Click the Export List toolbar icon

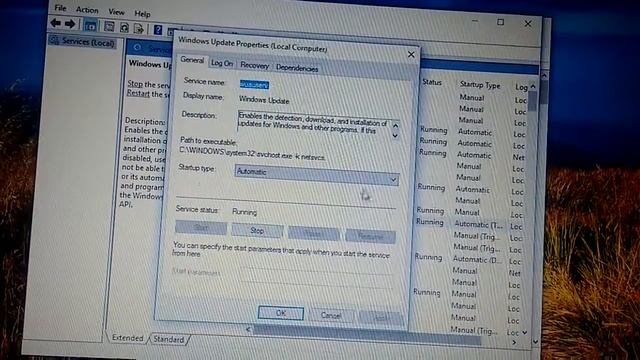click(139, 29)
